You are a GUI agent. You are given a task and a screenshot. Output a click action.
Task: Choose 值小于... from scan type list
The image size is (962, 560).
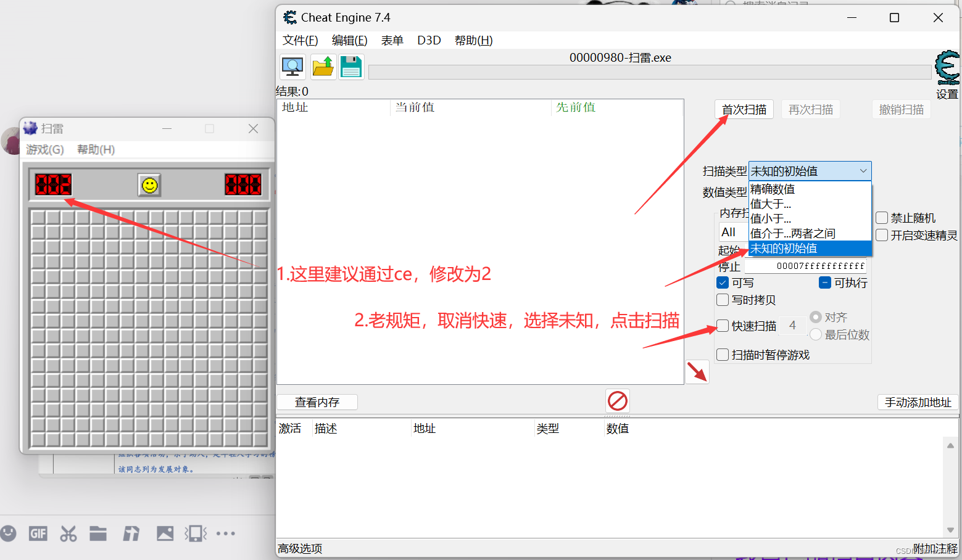click(x=810, y=218)
